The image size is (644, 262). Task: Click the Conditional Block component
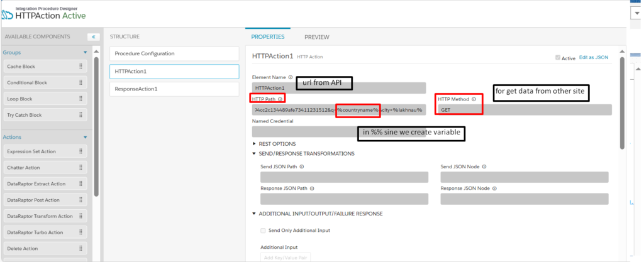45,82
